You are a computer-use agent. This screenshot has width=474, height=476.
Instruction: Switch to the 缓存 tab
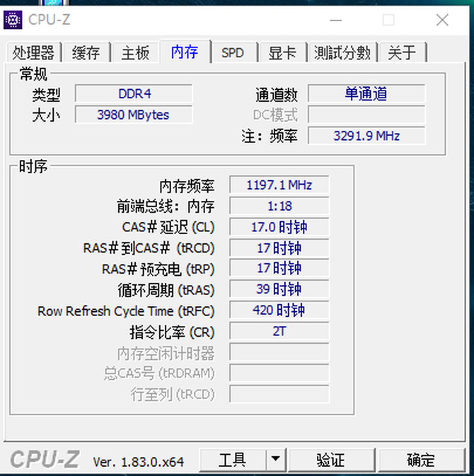[x=86, y=52]
